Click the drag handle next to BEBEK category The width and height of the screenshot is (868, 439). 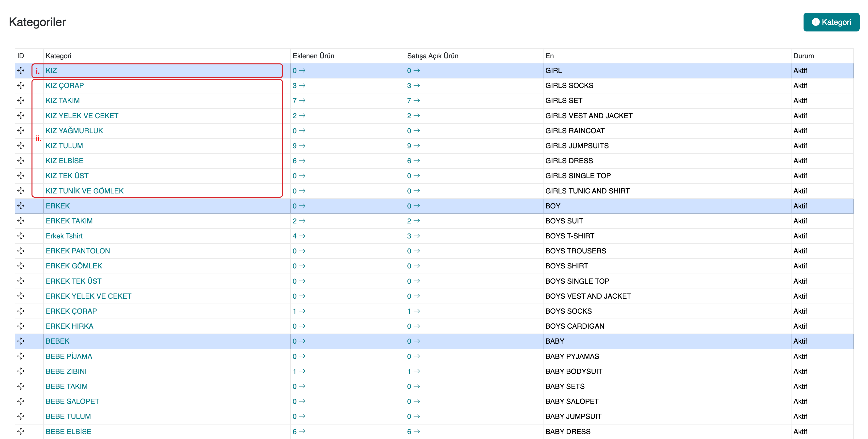[21, 341]
